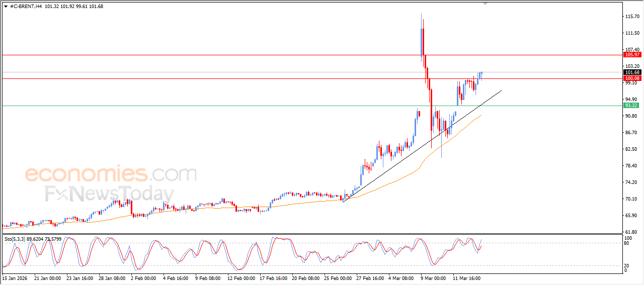Click the #C-BRENT,H4 chart title text
Screen dimensions: 644x285
click(x=26, y=6)
